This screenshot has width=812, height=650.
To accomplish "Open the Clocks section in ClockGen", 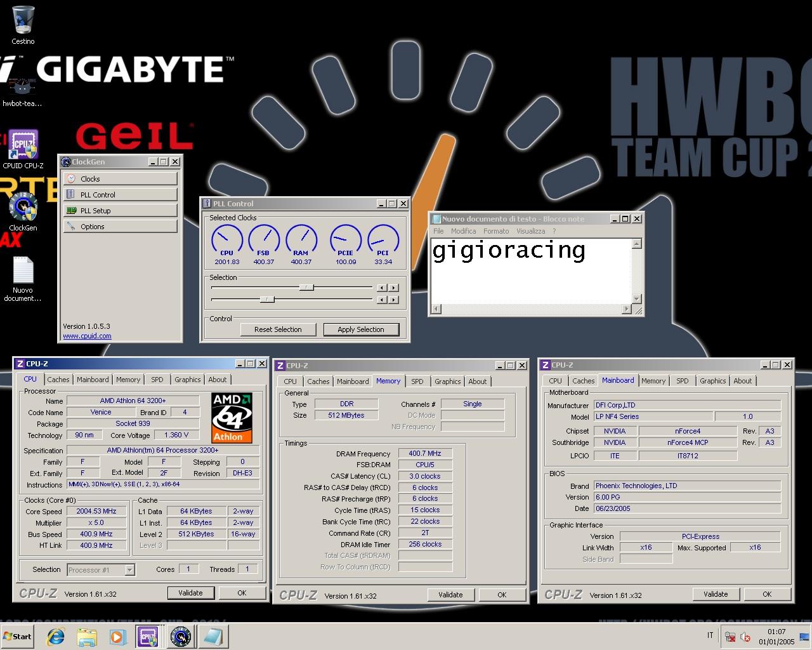I will coord(120,179).
